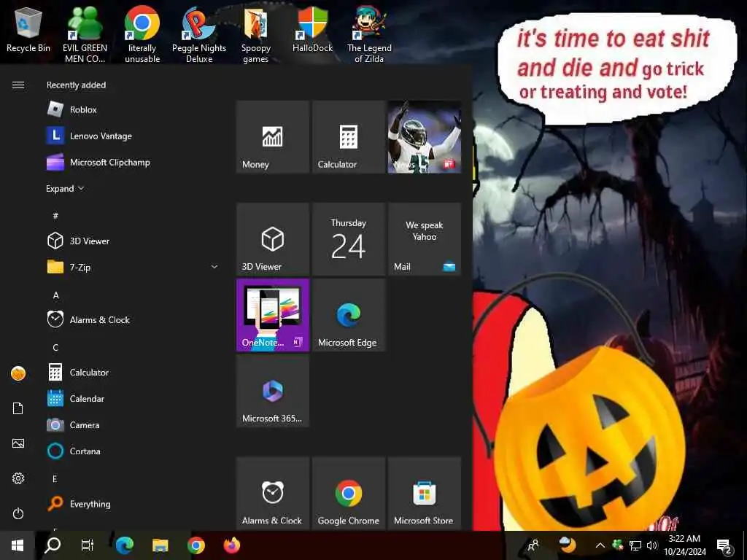Open the volume speaker icon

652,545
